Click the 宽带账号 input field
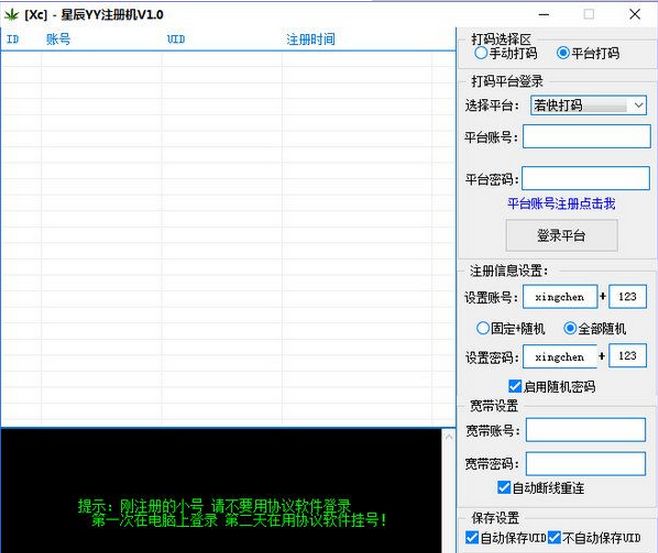Image resolution: width=658 pixels, height=553 pixels. [585, 430]
